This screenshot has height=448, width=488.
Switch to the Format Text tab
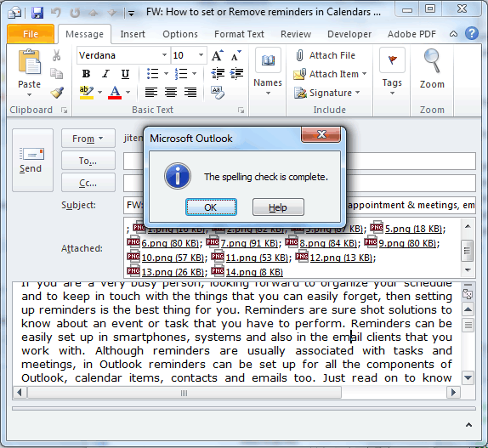click(239, 34)
